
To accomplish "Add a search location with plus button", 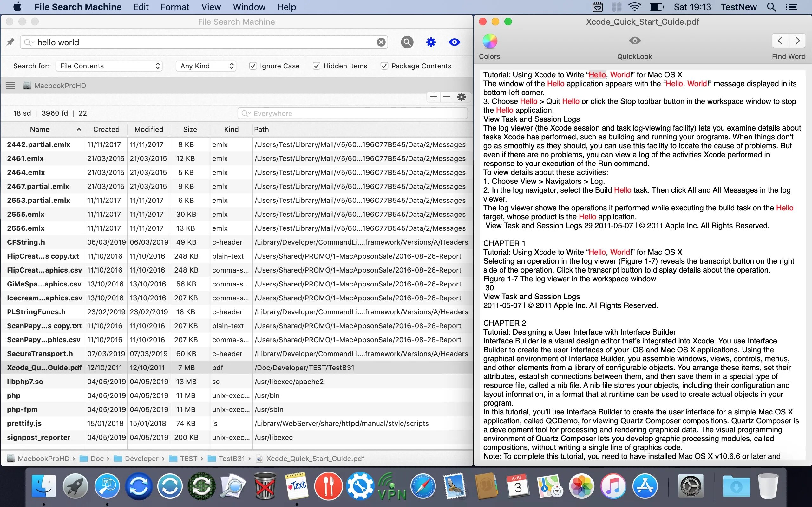I will point(434,97).
